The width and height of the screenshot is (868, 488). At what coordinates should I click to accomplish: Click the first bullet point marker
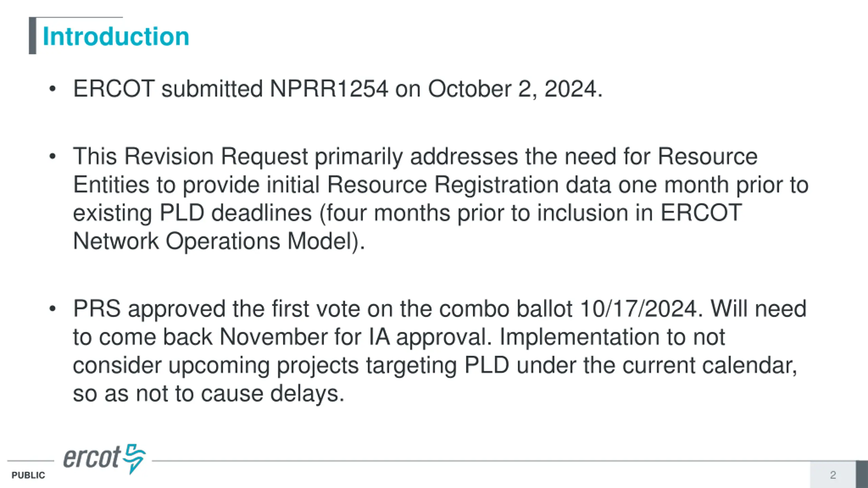[x=52, y=89]
